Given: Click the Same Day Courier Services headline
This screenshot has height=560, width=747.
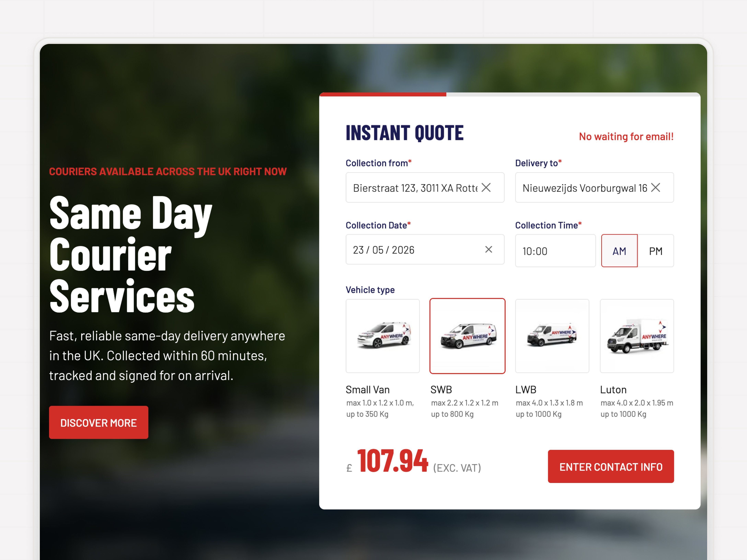Looking at the screenshot, I should (131, 254).
